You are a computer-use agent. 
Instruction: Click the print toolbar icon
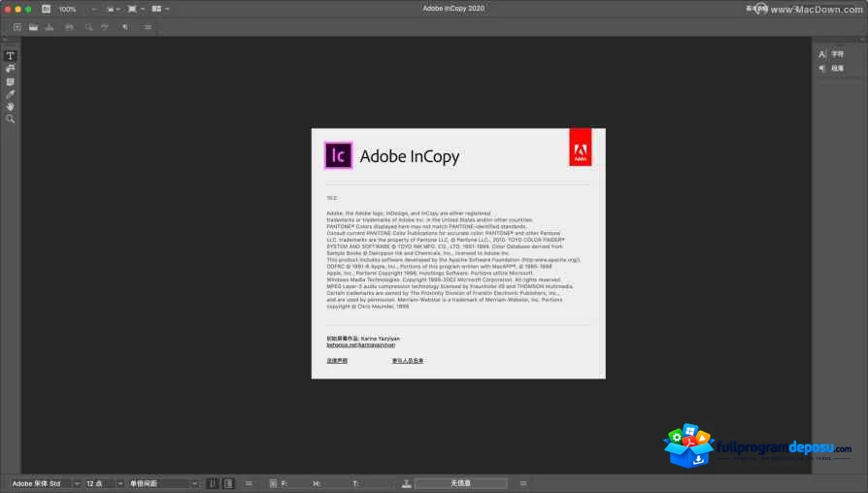click(69, 27)
